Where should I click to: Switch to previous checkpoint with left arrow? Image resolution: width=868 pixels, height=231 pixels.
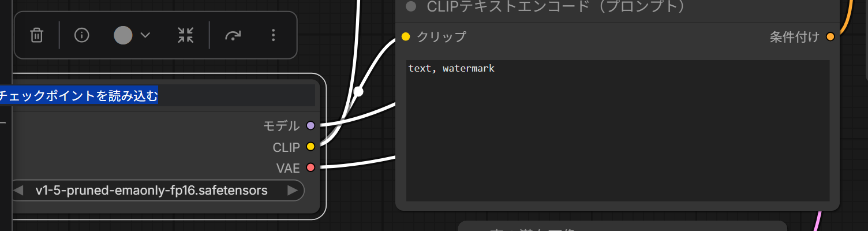click(x=18, y=190)
